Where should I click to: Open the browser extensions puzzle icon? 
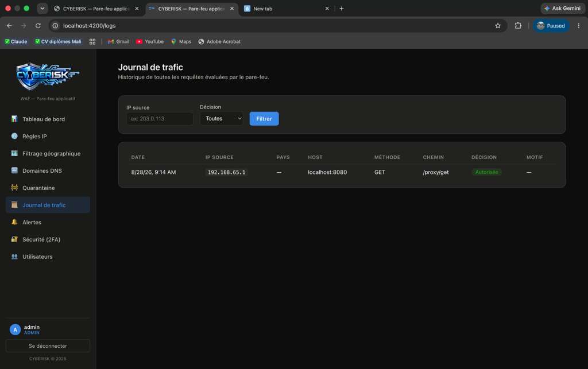click(518, 25)
